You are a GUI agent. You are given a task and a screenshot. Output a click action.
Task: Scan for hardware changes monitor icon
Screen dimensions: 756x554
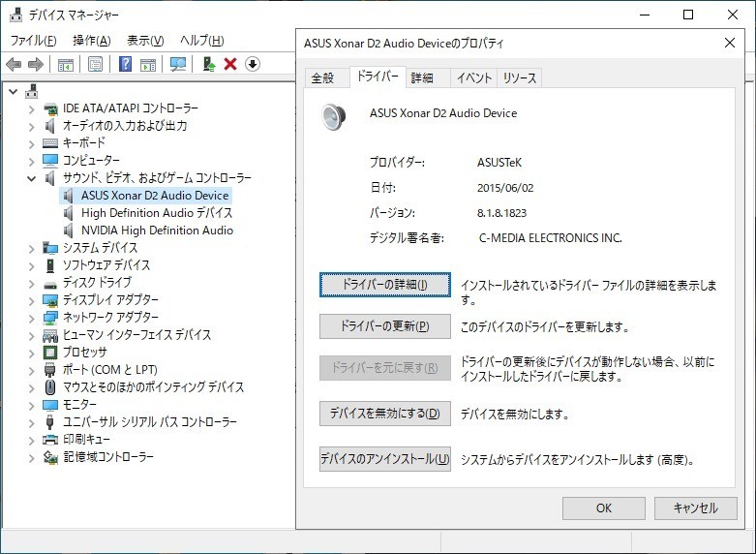pos(178,64)
